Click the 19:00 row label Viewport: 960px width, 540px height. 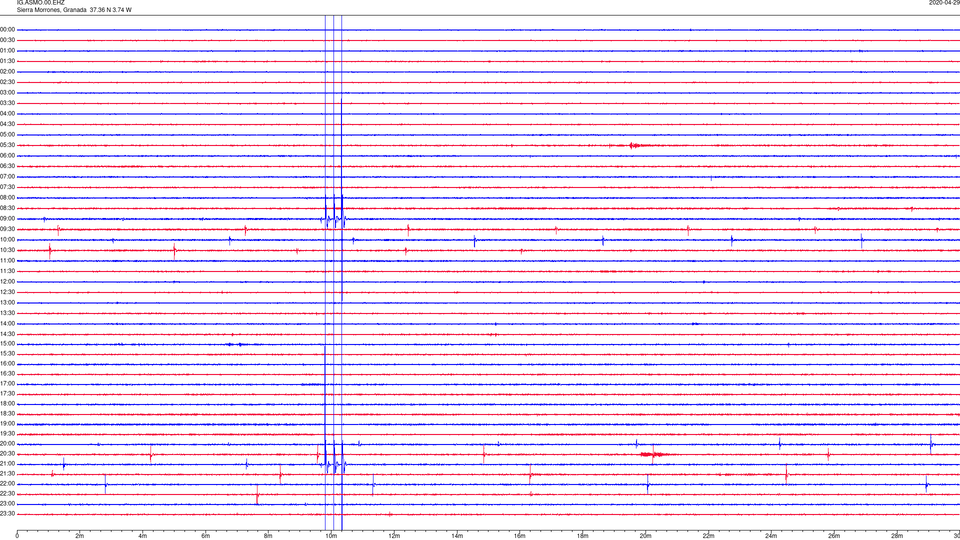point(7,424)
